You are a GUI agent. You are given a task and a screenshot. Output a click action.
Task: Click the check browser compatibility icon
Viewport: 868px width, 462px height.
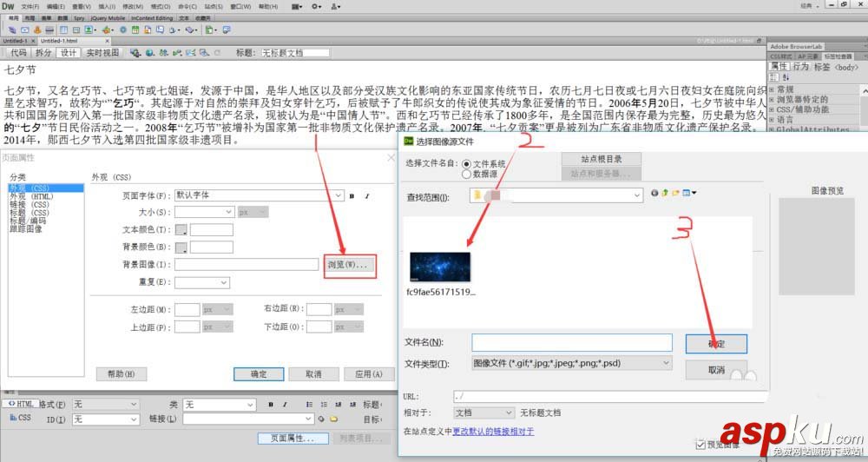[x=190, y=53]
